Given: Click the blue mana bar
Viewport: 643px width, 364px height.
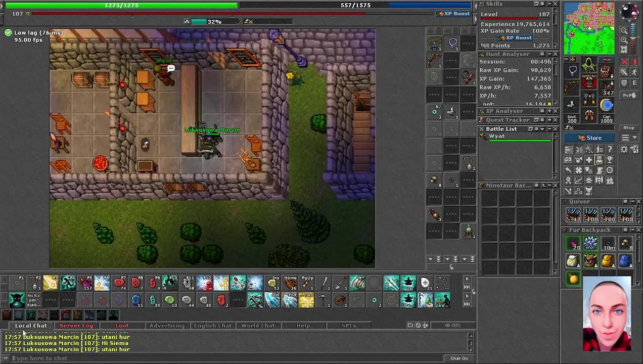Looking at the screenshot, I should click(355, 5).
